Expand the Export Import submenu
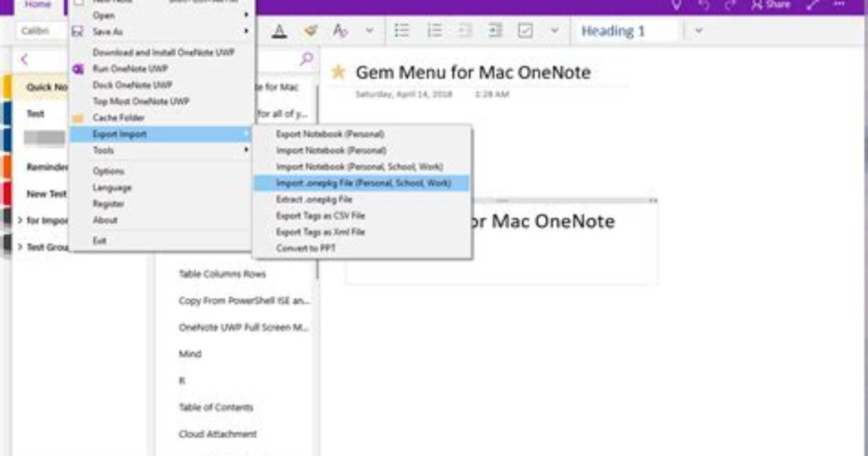 click(x=162, y=134)
